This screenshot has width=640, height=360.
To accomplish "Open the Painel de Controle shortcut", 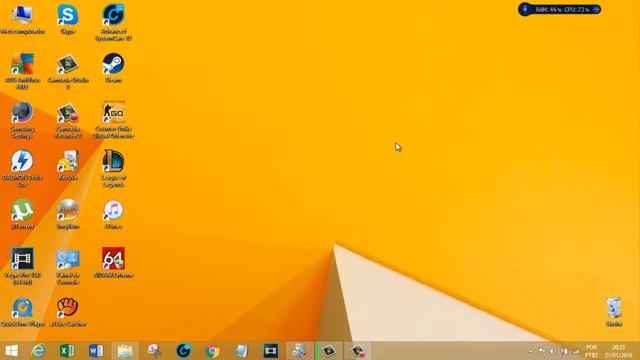I will [68, 266].
